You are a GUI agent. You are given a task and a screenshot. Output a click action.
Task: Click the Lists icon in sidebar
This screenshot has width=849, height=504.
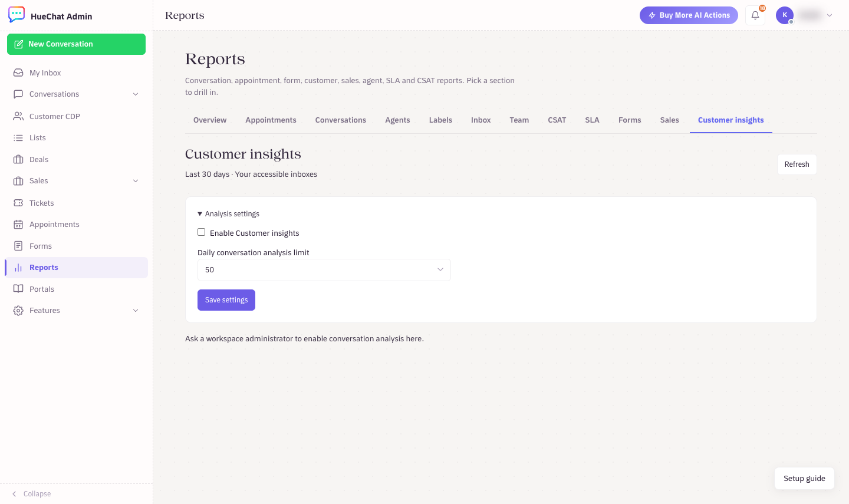[x=18, y=137]
